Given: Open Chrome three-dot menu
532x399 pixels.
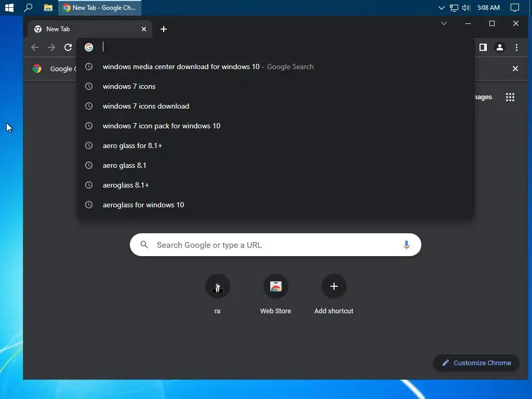Looking at the screenshot, I should 516,47.
